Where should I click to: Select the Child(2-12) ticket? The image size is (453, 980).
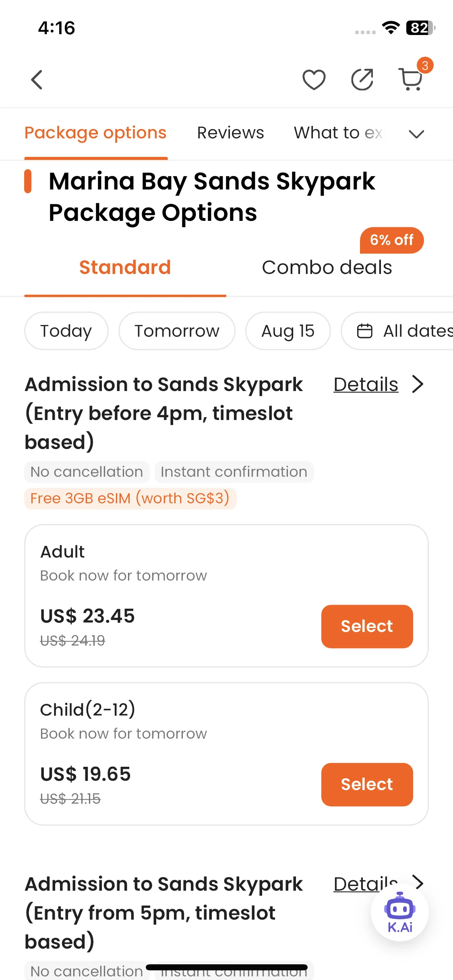coord(367,784)
